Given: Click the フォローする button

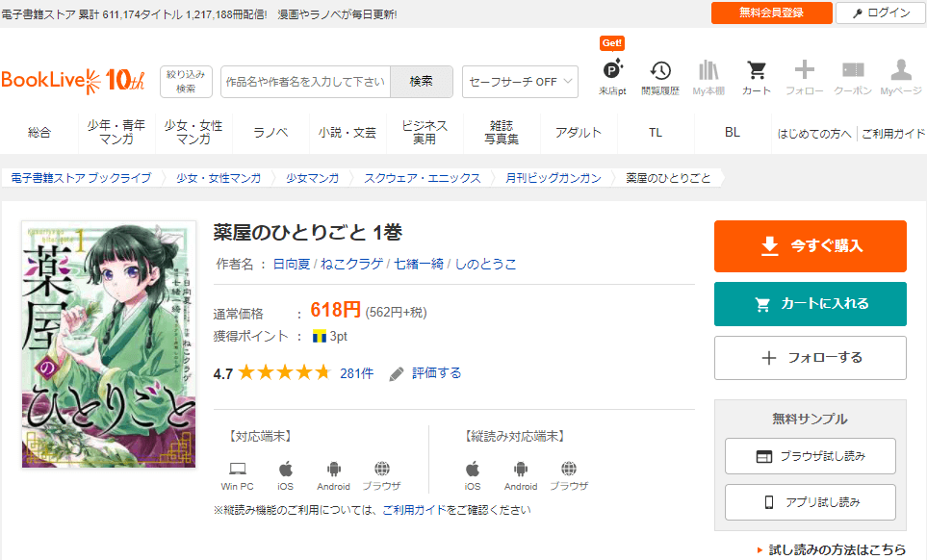Looking at the screenshot, I should tap(810, 358).
